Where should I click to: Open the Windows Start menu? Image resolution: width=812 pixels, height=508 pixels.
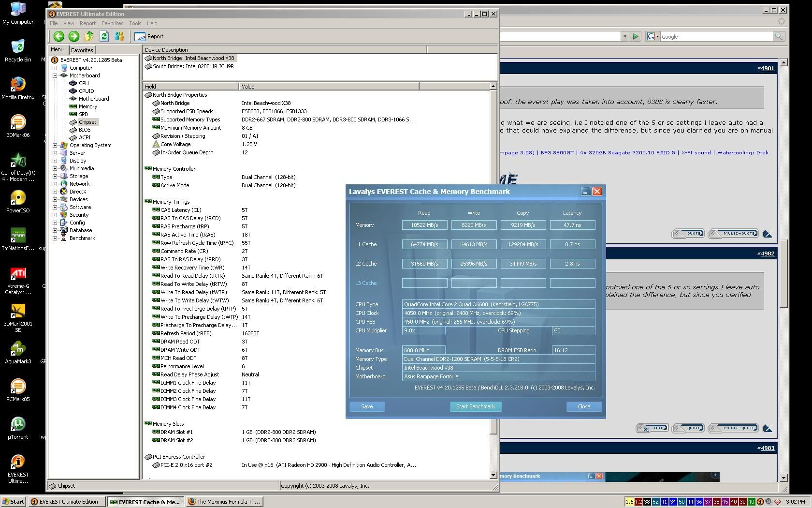[14, 502]
